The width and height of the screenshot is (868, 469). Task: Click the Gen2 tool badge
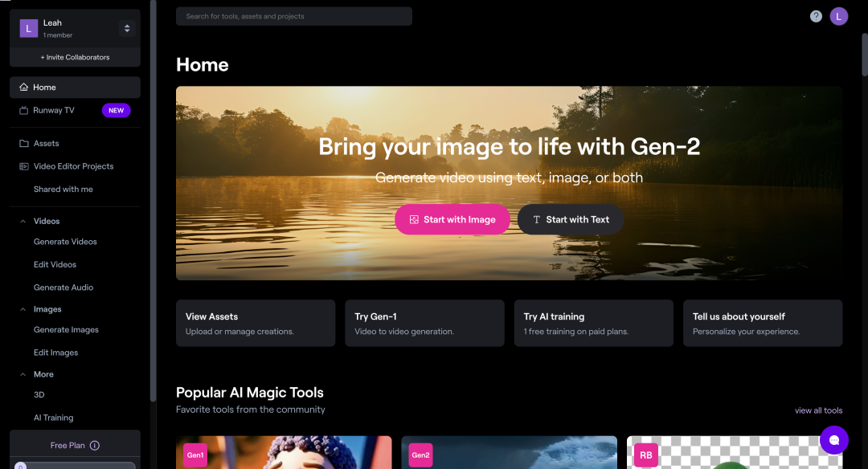click(x=420, y=455)
